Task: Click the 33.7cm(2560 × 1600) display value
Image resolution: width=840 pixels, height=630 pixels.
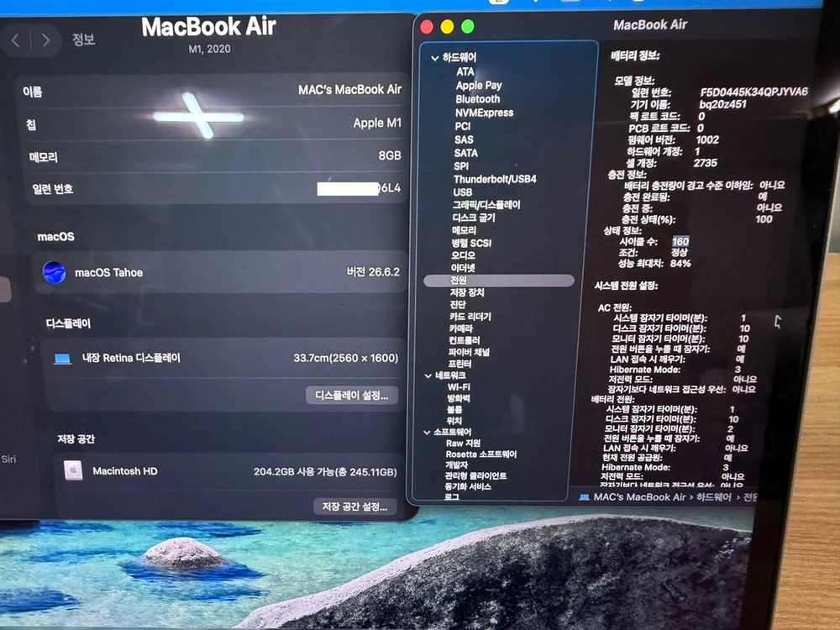Action: pyautogui.click(x=345, y=358)
